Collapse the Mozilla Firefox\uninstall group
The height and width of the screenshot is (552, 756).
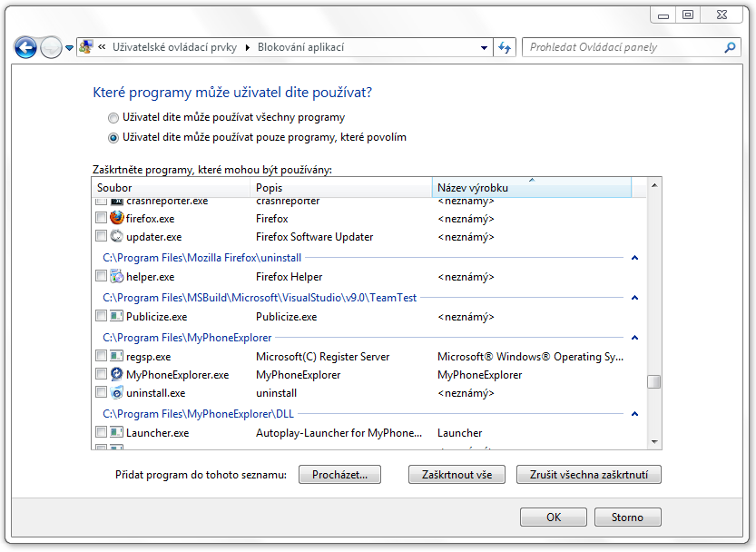click(x=635, y=258)
